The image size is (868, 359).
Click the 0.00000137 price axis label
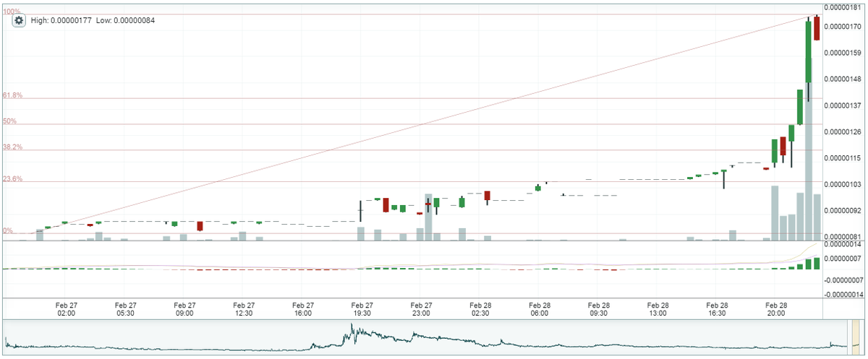coord(843,106)
